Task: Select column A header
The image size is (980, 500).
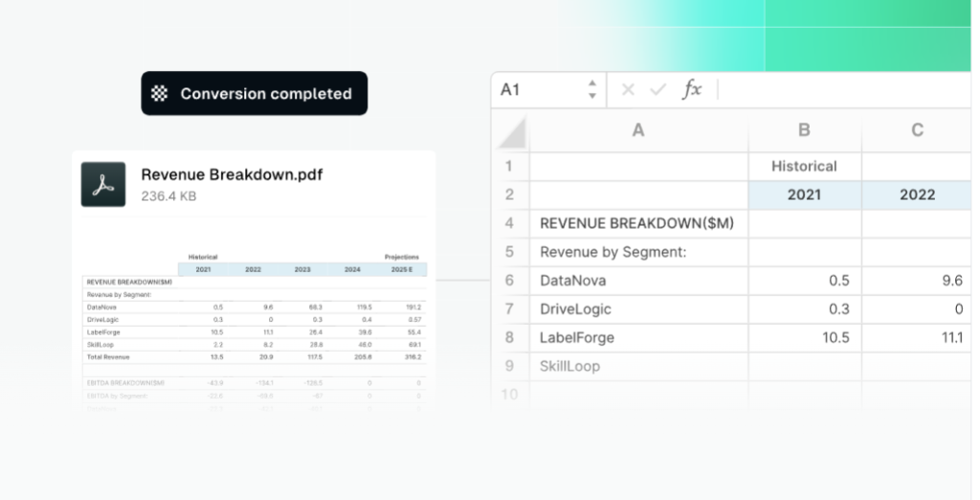Action: tap(638, 130)
